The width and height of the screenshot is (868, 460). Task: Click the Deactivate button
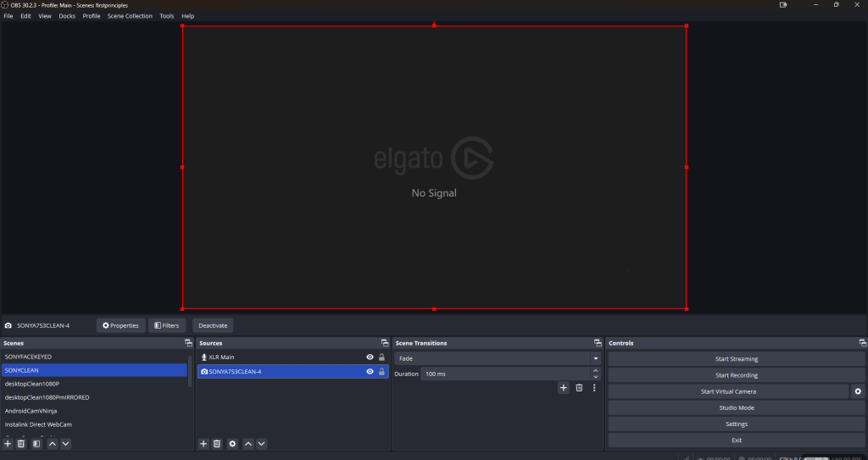pos(213,325)
